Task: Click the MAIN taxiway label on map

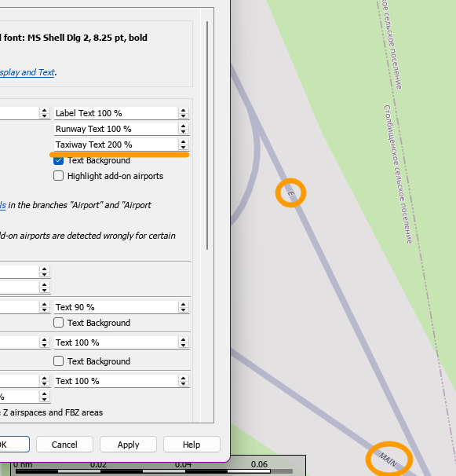Action: click(x=388, y=460)
